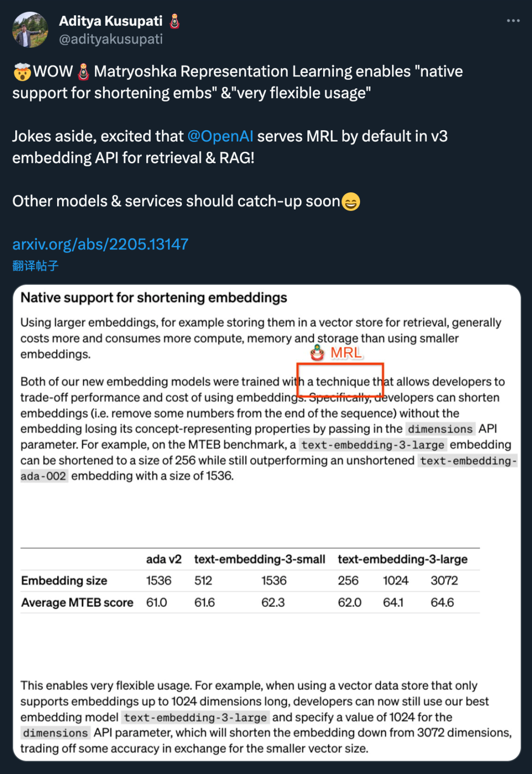Click the red MRL annotation text

pyautogui.click(x=346, y=352)
